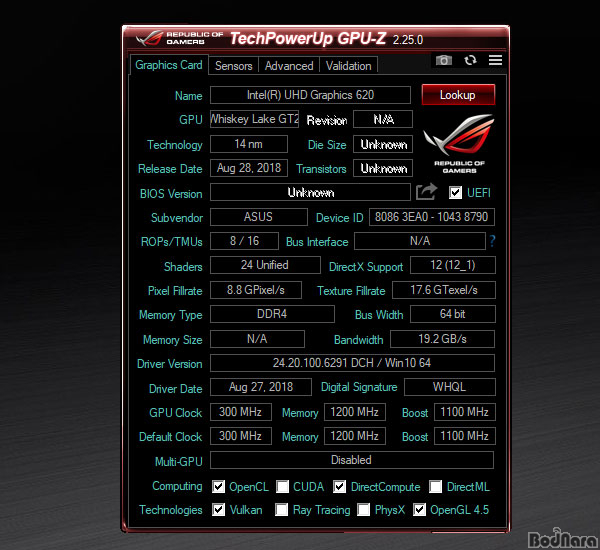Select the Graphics Card tab
This screenshot has height=550, width=600.
(x=169, y=65)
